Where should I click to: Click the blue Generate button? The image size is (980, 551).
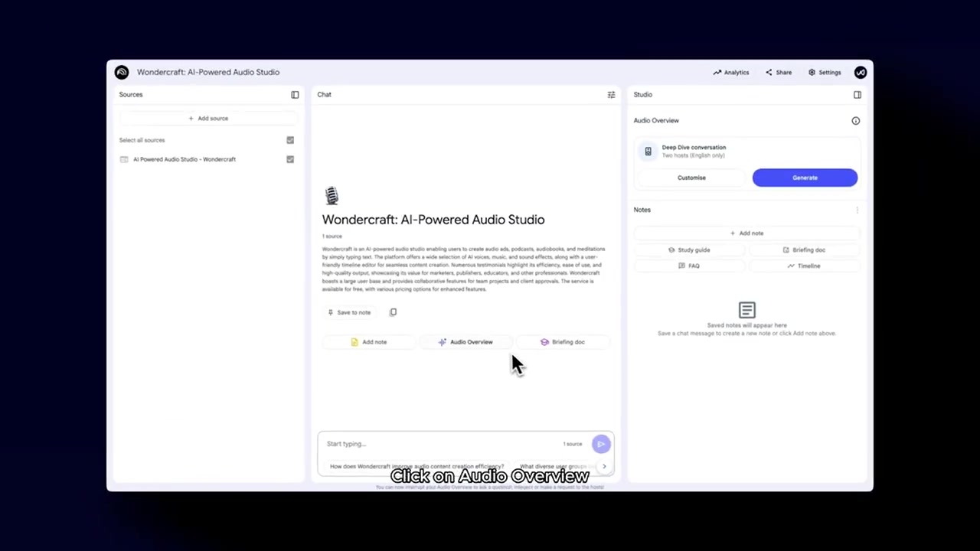805,178
